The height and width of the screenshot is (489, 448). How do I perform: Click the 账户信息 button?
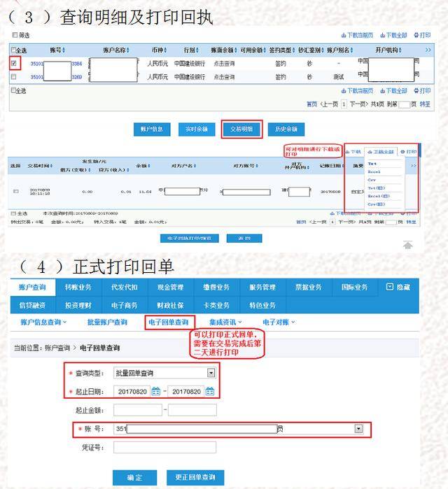pyautogui.click(x=152, y=129)
